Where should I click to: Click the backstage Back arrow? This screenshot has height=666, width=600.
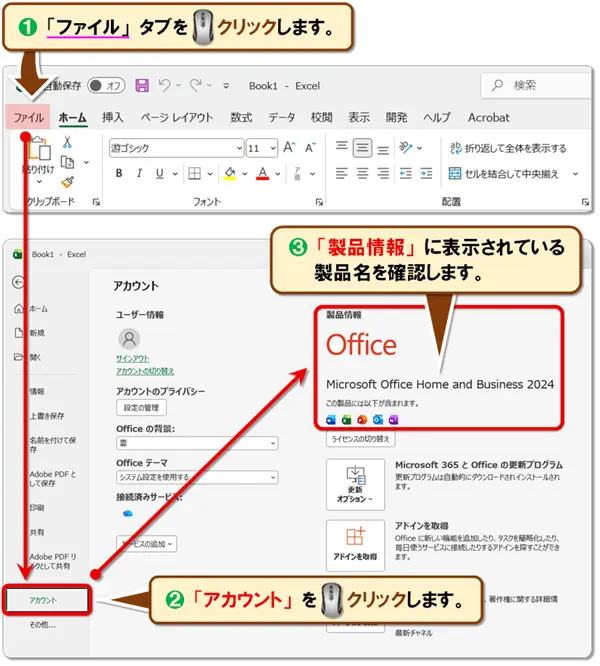(x=18, y=282)
